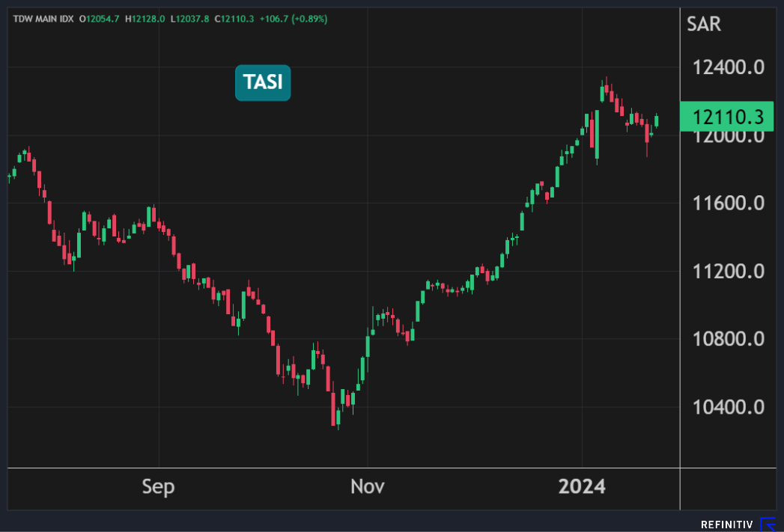
Task: Select the TASI label badge
Action: click(263, 82)
